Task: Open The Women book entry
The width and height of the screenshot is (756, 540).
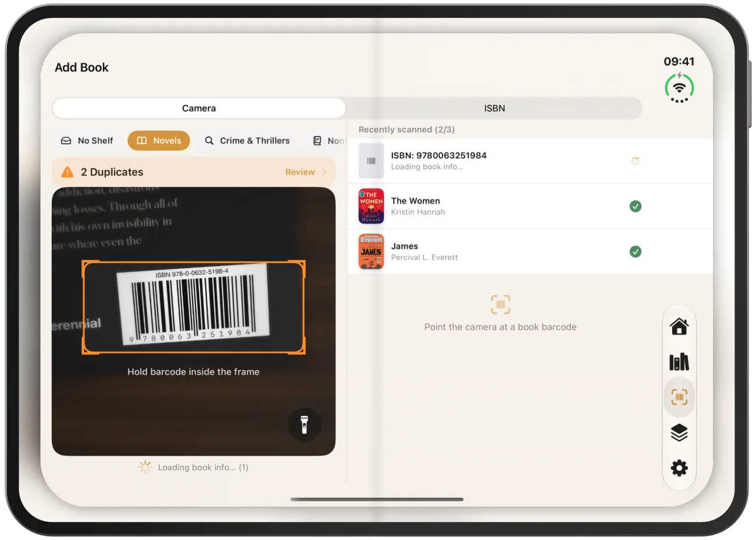Action: click(x=530, y=207)
